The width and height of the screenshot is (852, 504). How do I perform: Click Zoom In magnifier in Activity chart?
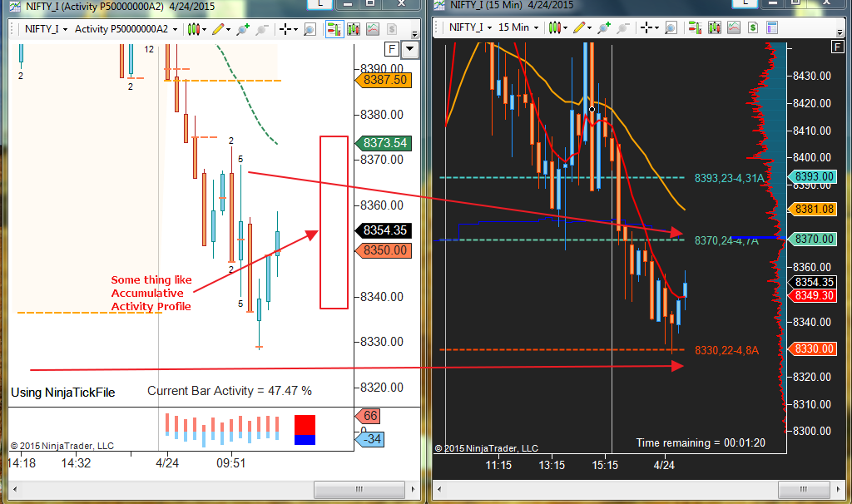point(243,29)
